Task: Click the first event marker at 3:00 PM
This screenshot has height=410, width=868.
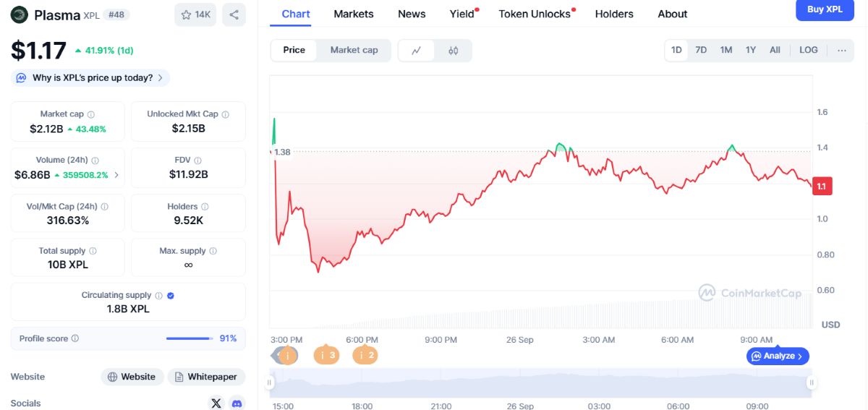Action: (x=287, y=355)
